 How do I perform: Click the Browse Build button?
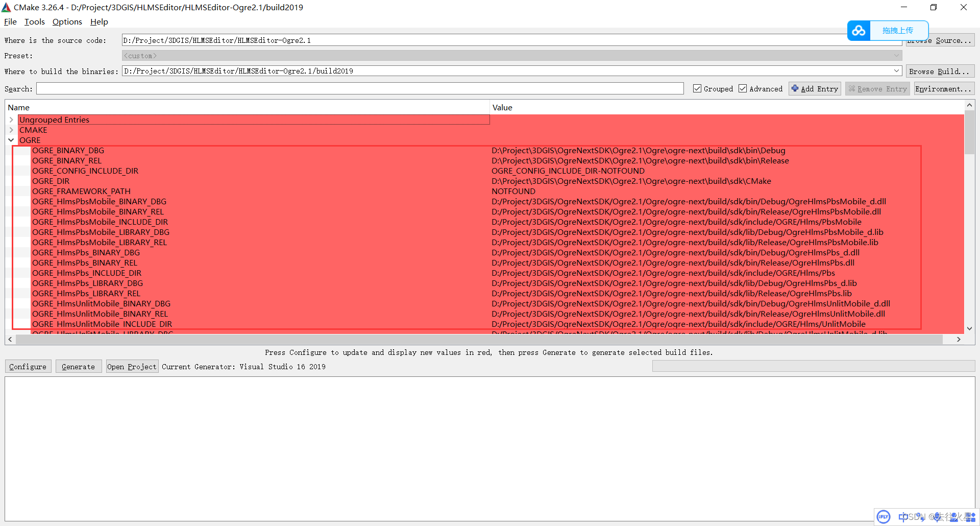pyautogui.click(x=939, y=71)
